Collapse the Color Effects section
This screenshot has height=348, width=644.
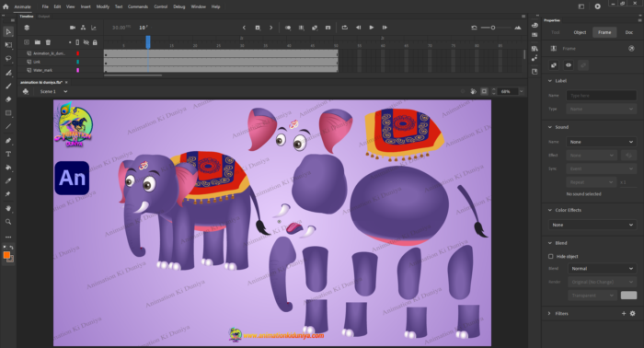tap(550, 210)
